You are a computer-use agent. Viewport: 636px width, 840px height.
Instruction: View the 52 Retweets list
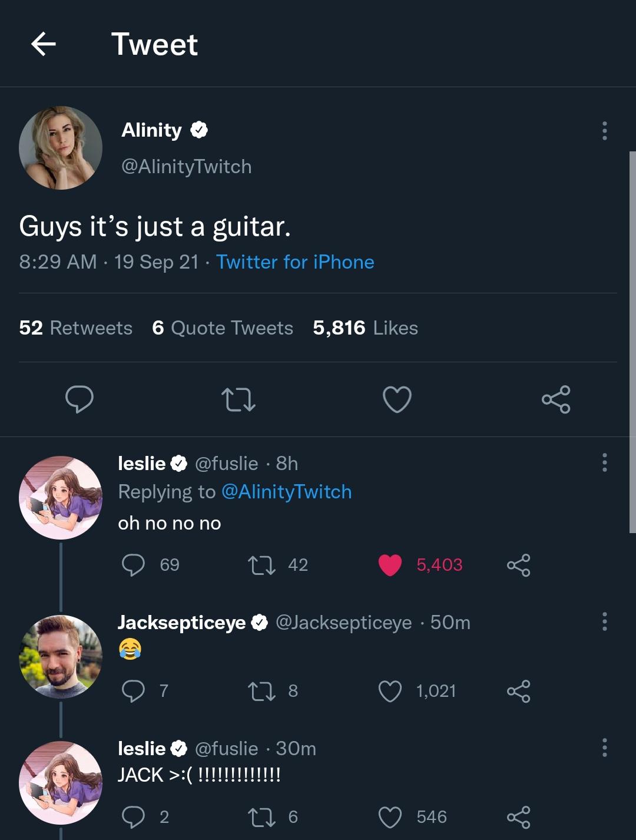tap(75, 328)
